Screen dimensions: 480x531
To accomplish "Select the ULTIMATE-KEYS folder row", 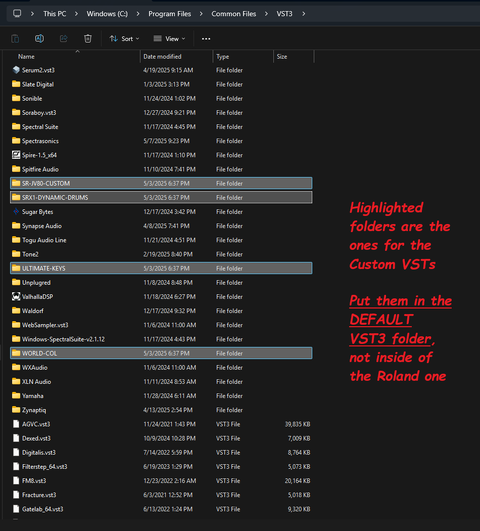I will point(161,268).
